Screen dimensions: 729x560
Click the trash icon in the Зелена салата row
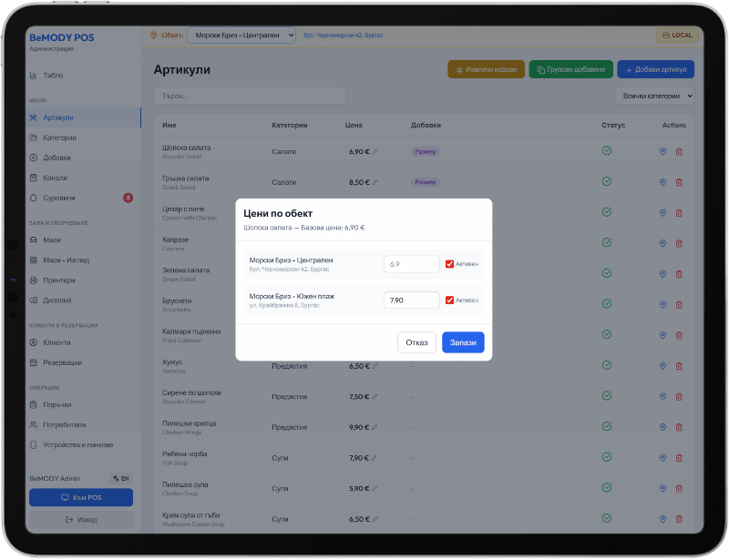coord(679,274)
